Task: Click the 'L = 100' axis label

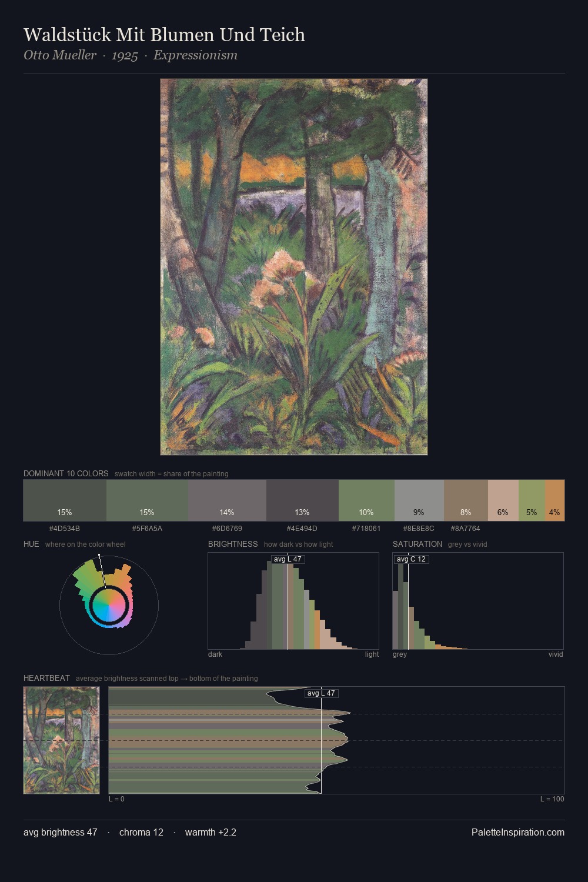Action: click(552, 799)
